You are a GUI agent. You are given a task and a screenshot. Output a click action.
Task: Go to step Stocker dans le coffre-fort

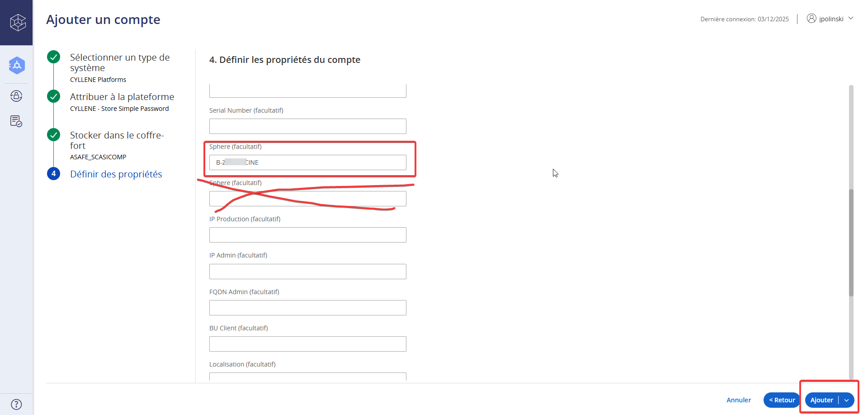coord(117,140)
